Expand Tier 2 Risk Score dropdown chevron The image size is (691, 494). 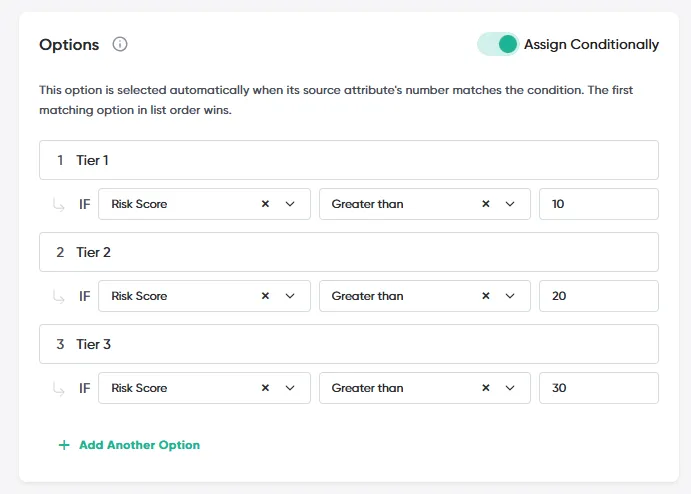290,296
